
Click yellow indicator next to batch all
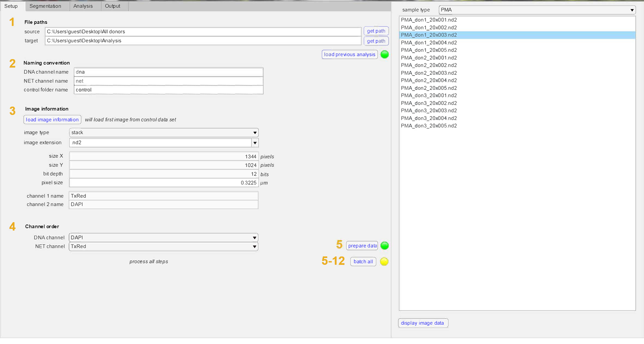[384, 261]
